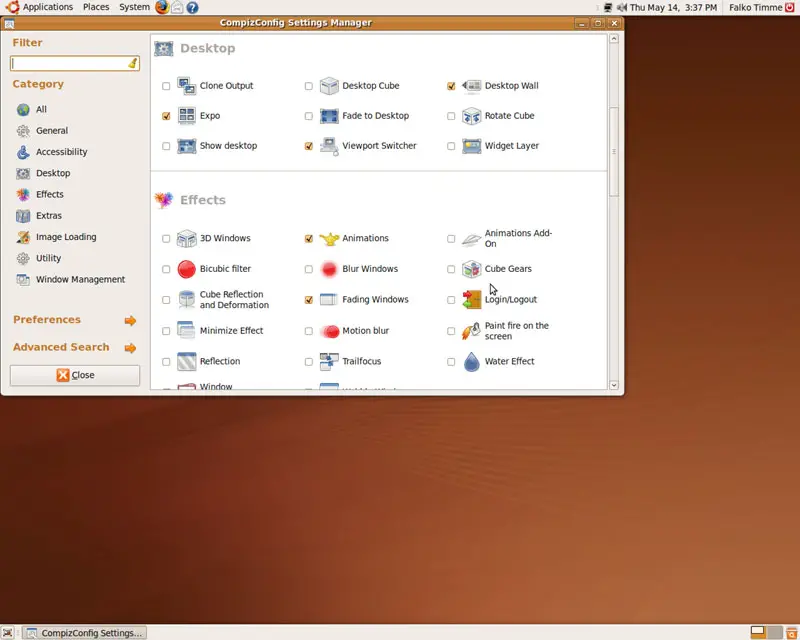The width and height of the screenshot is (800, 640).
Task: Click the scrollbar up arrow
Action: tap(614, 39)
